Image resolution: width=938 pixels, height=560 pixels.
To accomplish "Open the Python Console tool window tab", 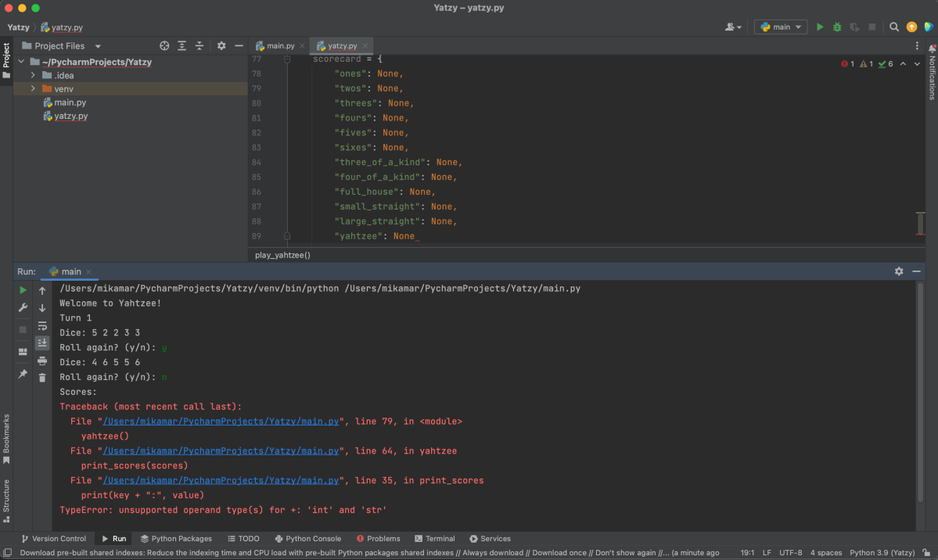I will [x=307, y=539].
